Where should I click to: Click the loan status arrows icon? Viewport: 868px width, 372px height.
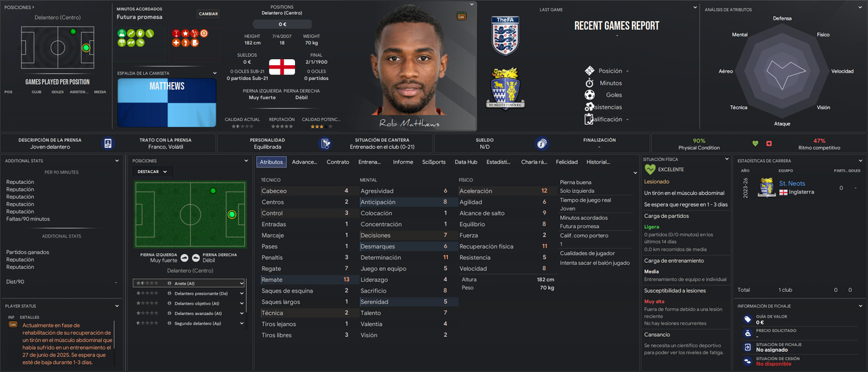tap(747, 361)
